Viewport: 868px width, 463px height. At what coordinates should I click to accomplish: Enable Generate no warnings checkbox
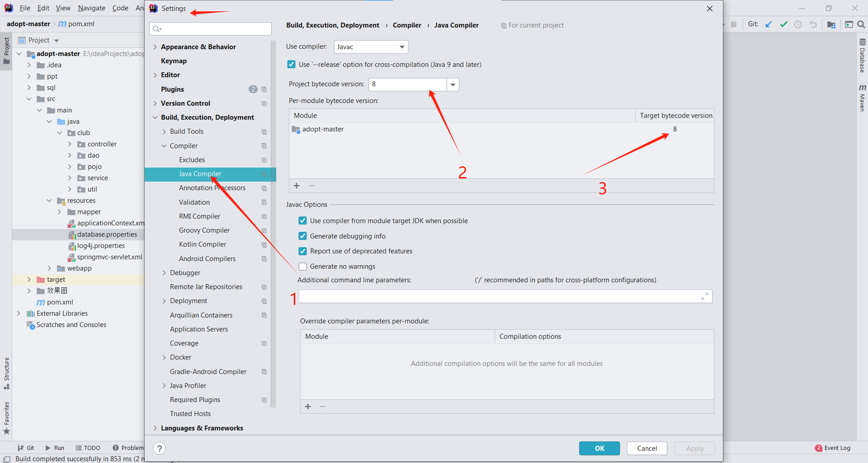pos(303,267)
